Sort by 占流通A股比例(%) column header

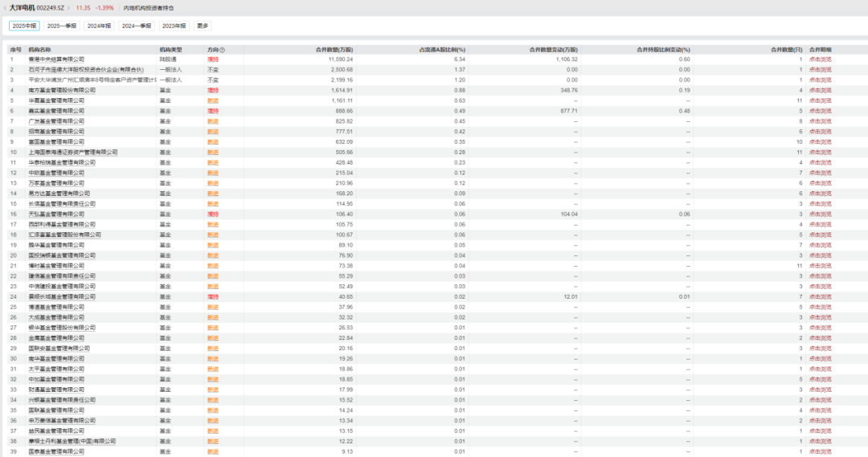(442, 50)
